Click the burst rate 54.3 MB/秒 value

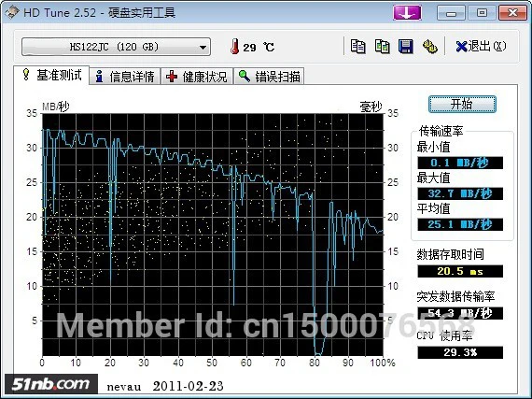[460, 313]
